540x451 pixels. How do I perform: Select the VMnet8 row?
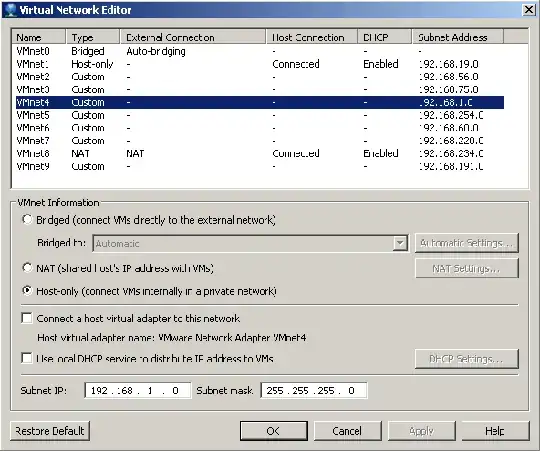click(260, 154)
